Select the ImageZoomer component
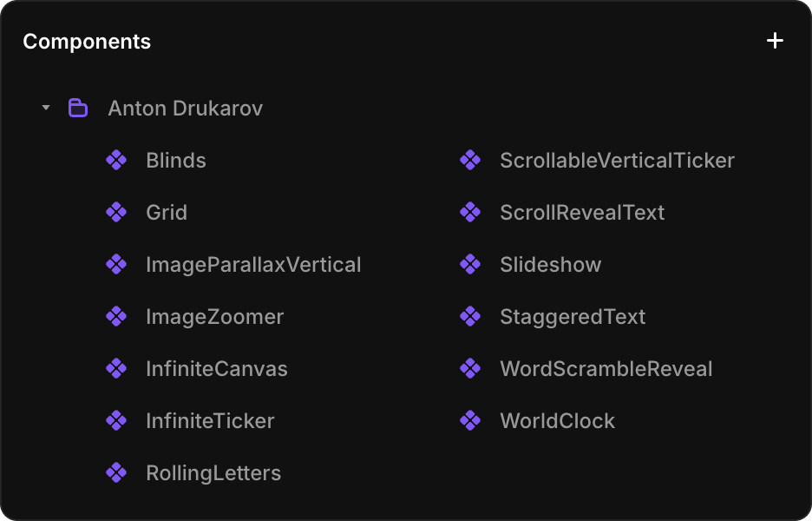 point(214,317)
